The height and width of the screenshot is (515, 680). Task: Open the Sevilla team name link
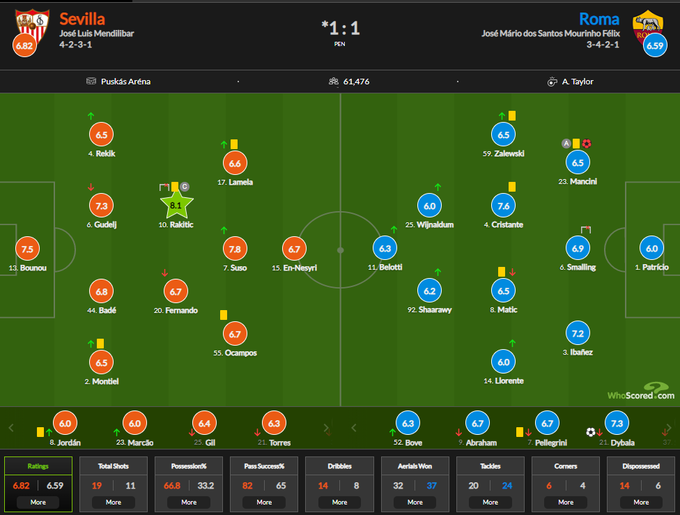pyautogui.click(x=82, y=19)
